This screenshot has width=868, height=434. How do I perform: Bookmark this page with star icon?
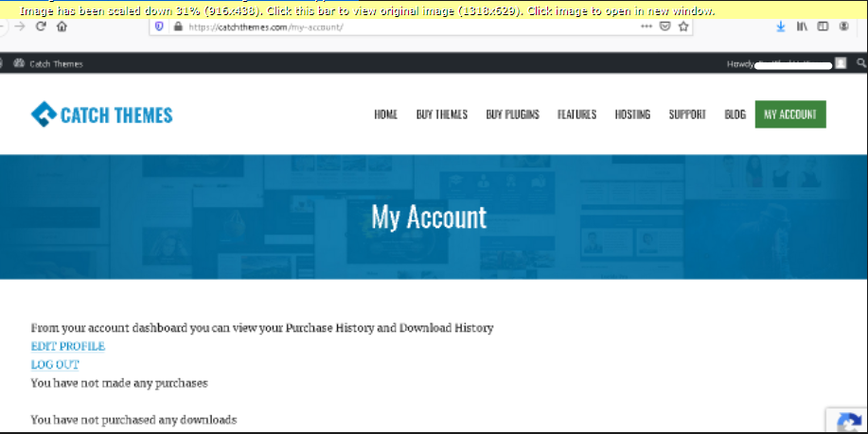pyautogui.click(x=683, y=26)
